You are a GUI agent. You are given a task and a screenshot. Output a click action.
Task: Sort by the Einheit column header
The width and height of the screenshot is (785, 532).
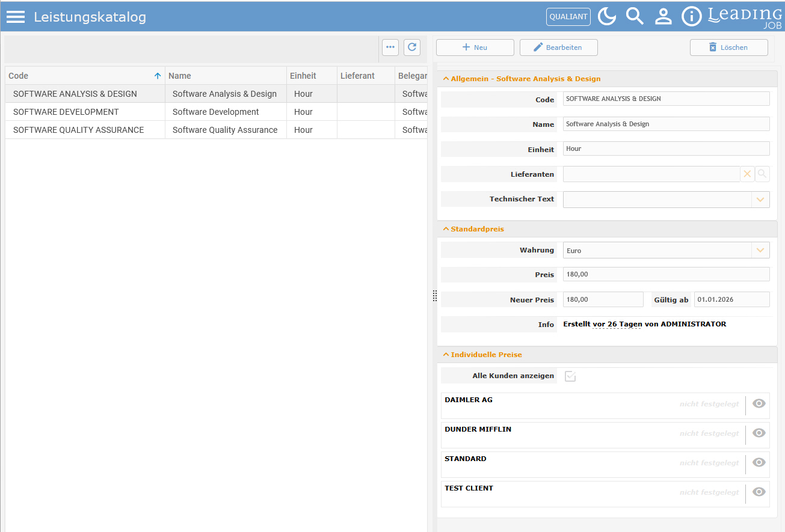tap(312, 76)
